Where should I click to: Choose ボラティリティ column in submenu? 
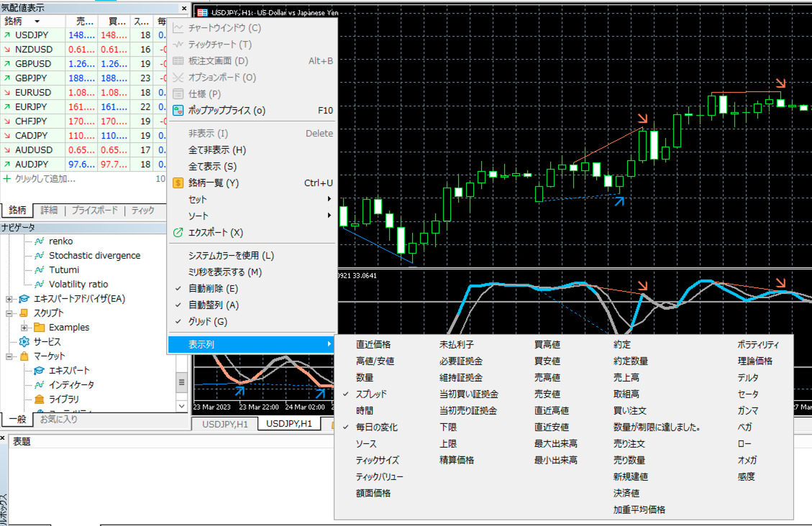tap(758, 345)
